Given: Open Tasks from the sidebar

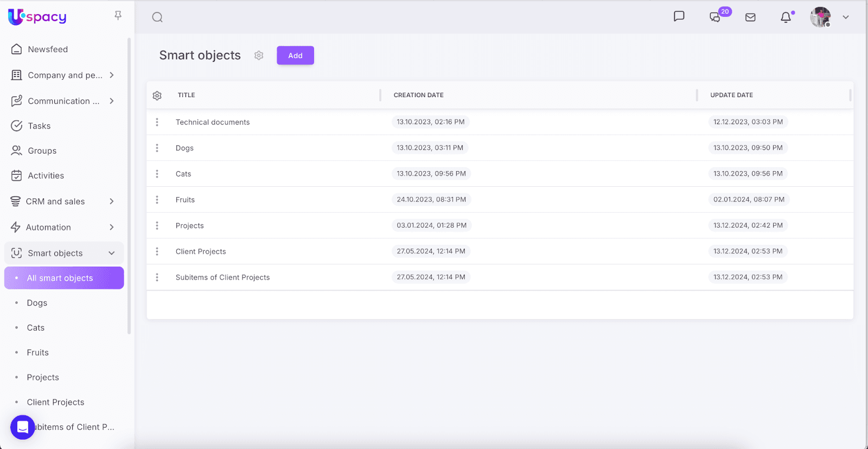Looking at the screenshot, I should pyautogui.click(x=39, y=126).
